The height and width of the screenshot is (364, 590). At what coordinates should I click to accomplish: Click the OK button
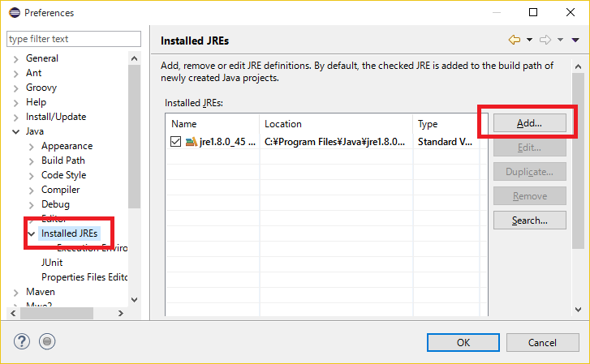click(x=463, y=343)
